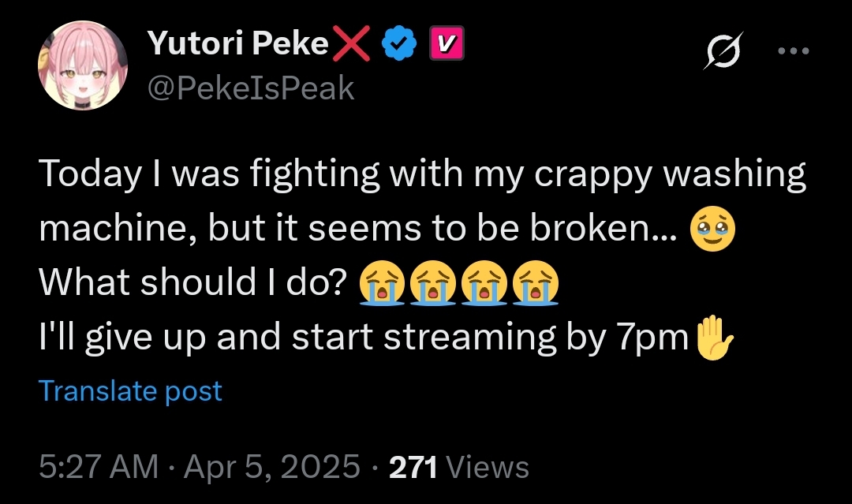Click the display name Yutori Peke
Viewport: 852px width, 504px height.
coord(237,46)
